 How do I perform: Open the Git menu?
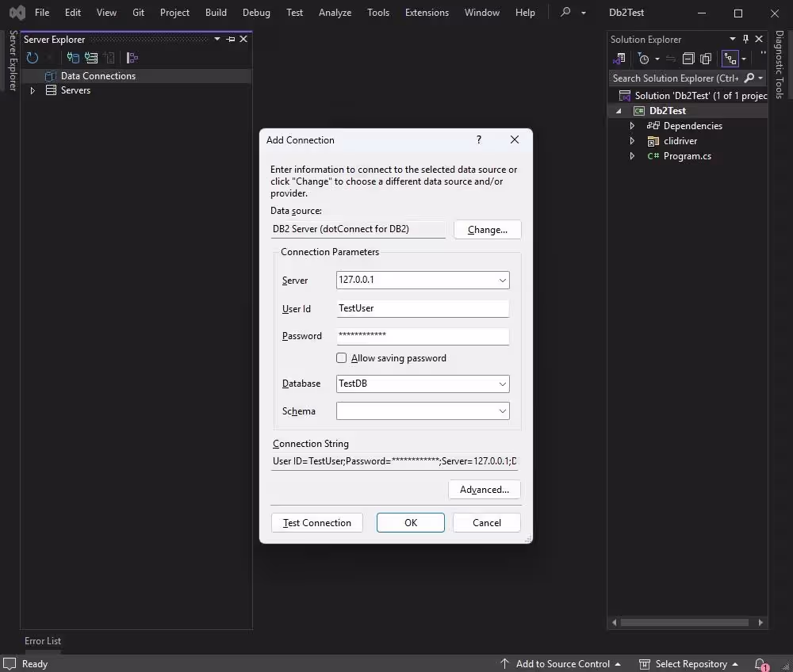click(x=138, y=13)
